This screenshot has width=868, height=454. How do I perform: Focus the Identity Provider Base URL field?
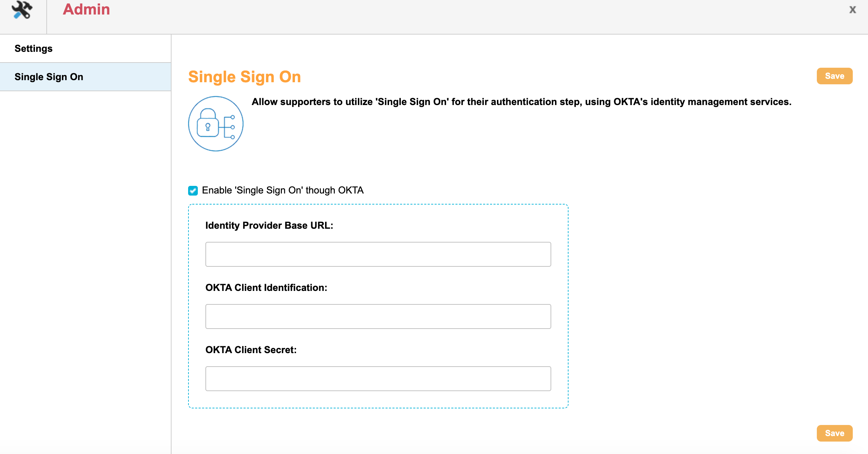[x=378, y=254]
